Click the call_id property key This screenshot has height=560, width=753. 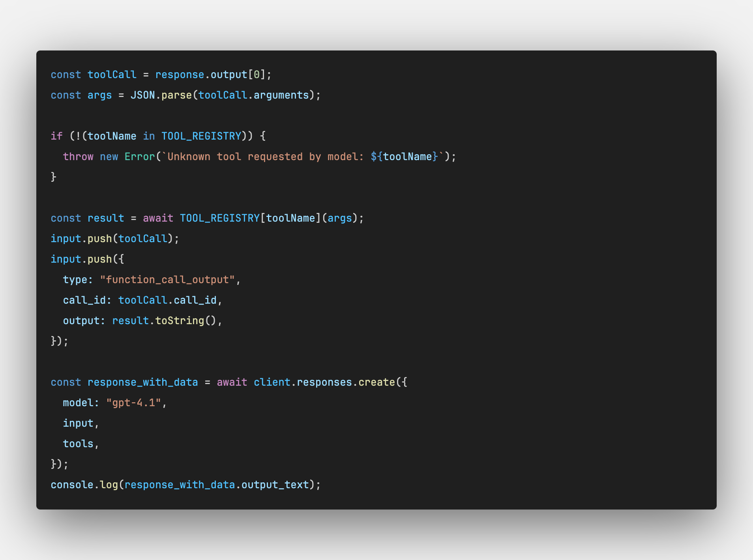pos(84,300)
